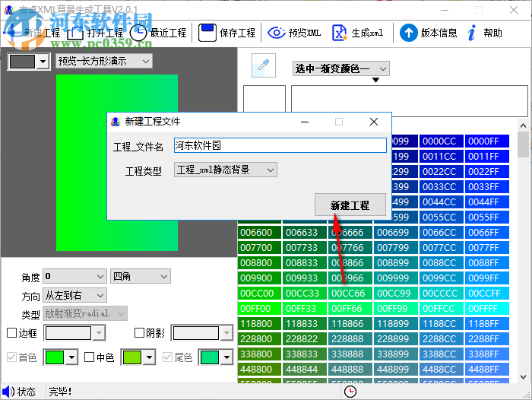Open the 四角 corner dropdown
The image size is (532, 400).
click(x=141, y=276)
